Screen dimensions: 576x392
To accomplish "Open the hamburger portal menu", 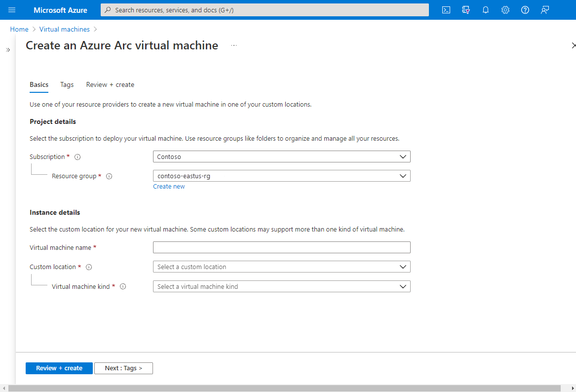I will (x=12, y=10).
